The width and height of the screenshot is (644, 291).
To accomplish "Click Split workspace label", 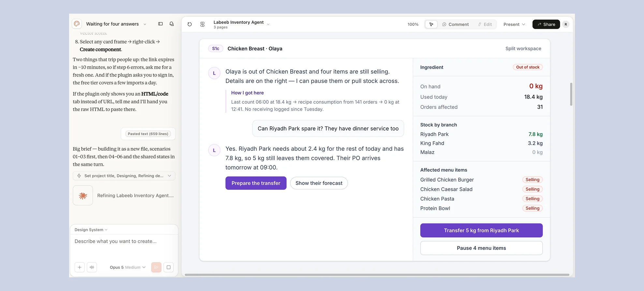I will click(523, 48).
